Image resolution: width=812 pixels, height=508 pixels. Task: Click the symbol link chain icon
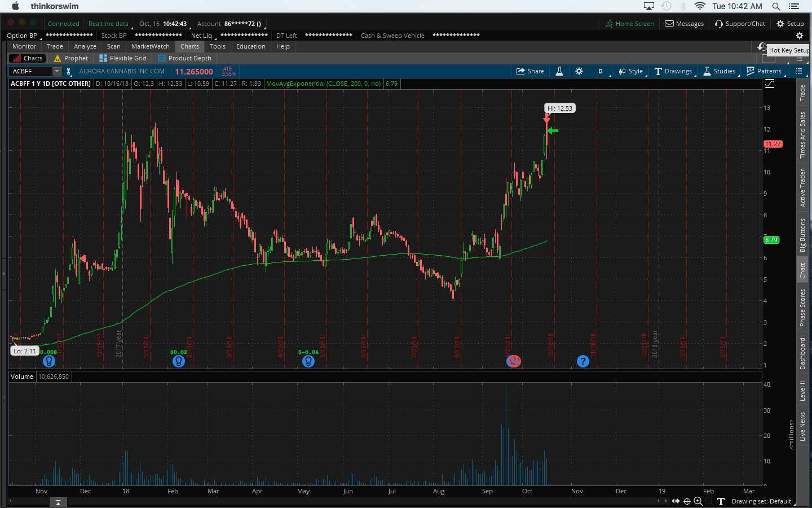click(x=69, y=71)
